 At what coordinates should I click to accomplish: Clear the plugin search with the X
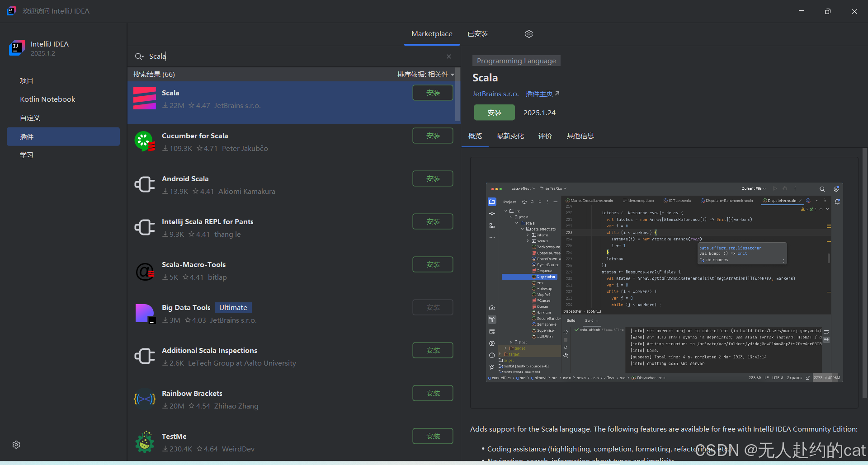(x=449, y=56)
